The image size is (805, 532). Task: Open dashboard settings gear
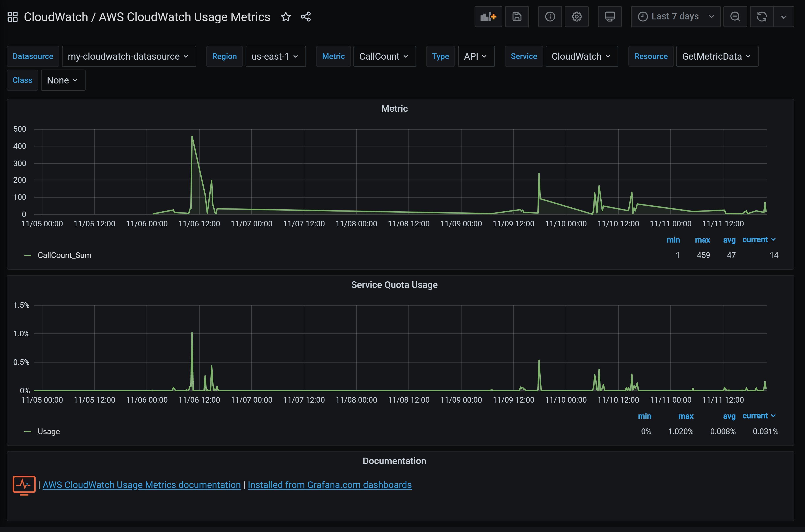click(x=576, y=17)
